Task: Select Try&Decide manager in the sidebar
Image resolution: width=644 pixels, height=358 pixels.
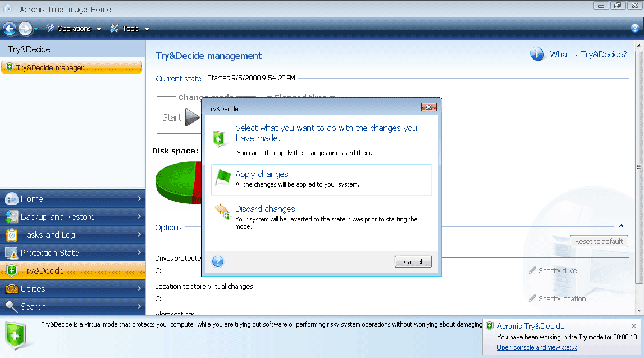Action: click(71, 67)
